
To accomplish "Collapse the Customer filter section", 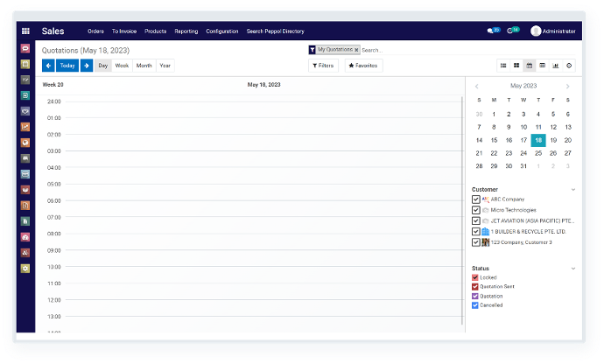I will click(573, 190).
